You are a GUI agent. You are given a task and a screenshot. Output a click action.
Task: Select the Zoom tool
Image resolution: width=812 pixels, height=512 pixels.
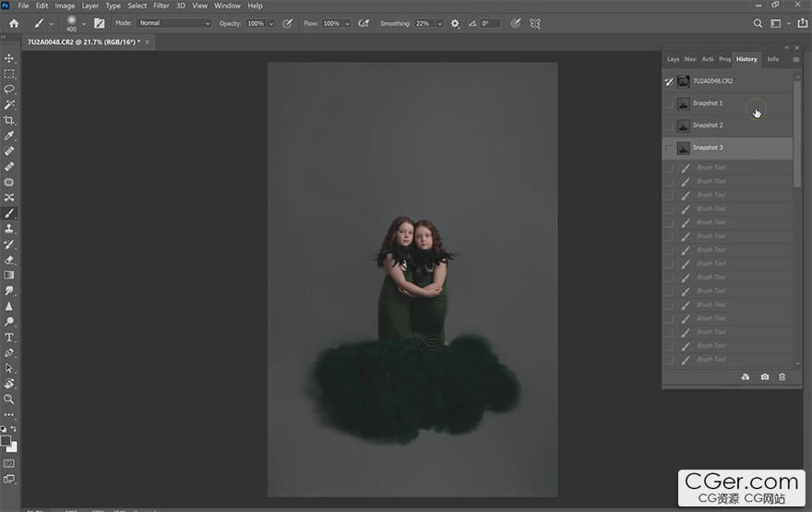[x=9, y=399]
